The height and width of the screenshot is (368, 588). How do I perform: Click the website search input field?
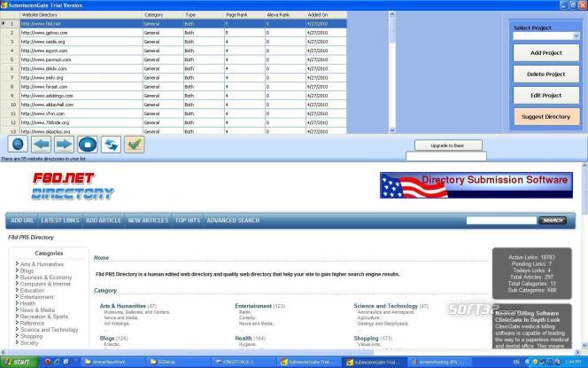[x=500, y=220]
